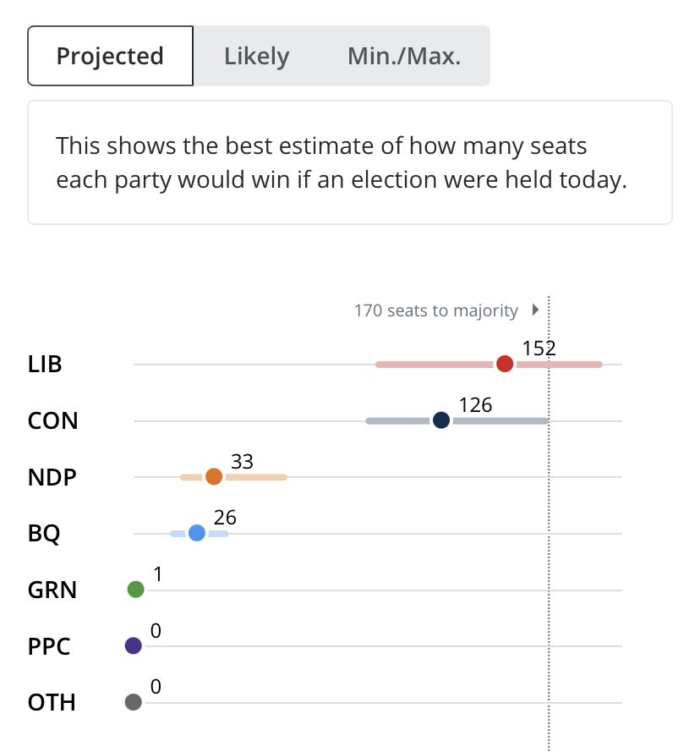Click the BQ party label
This screenshot has height=752, width=700.
click(x=44, y=534)
